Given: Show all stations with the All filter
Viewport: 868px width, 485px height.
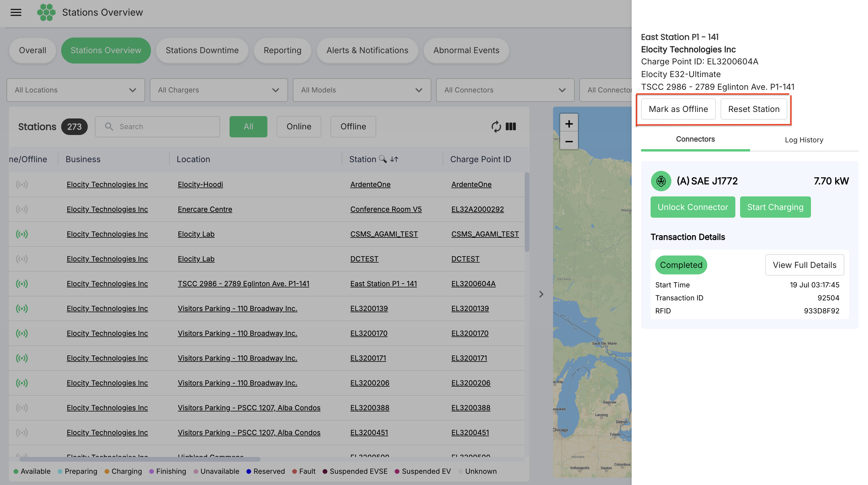Looking at the screenshot, I should 248,127.
